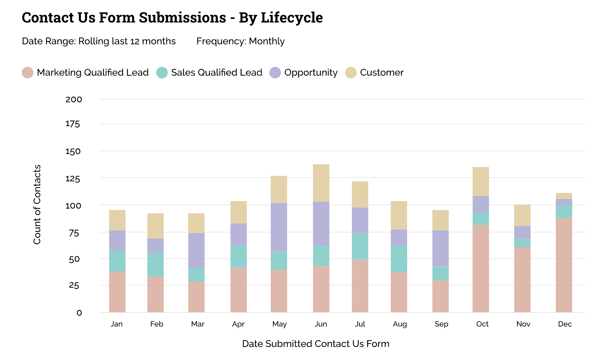Click the December Marketing Qualified Lead segment

[564, 265]
